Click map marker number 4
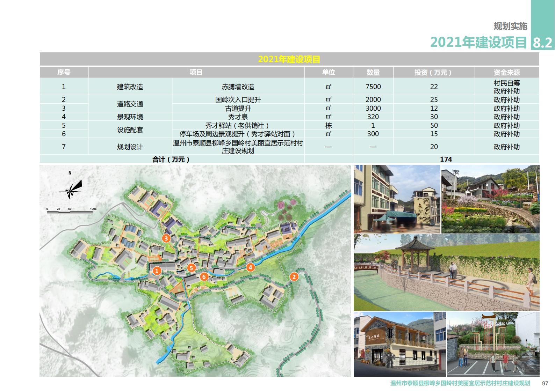This screenshot has width=555, height=392. (x=250, y=267)
